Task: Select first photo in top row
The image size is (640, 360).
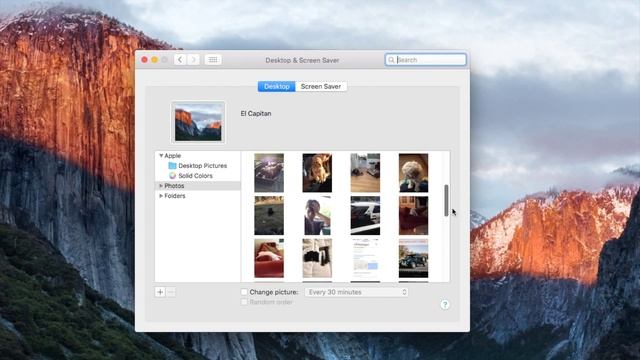Action: pyautogui.click(x=269, y=173)
